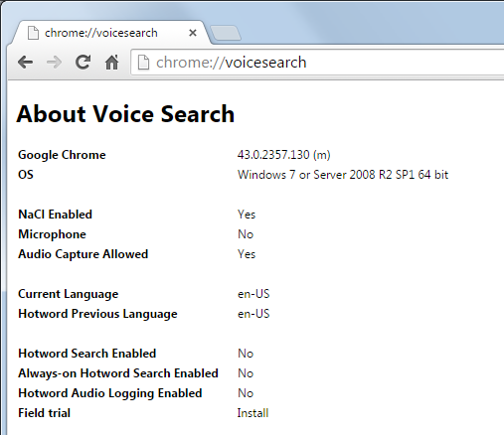Click No value for Hotword Audio Logging

tap(246, 393)
